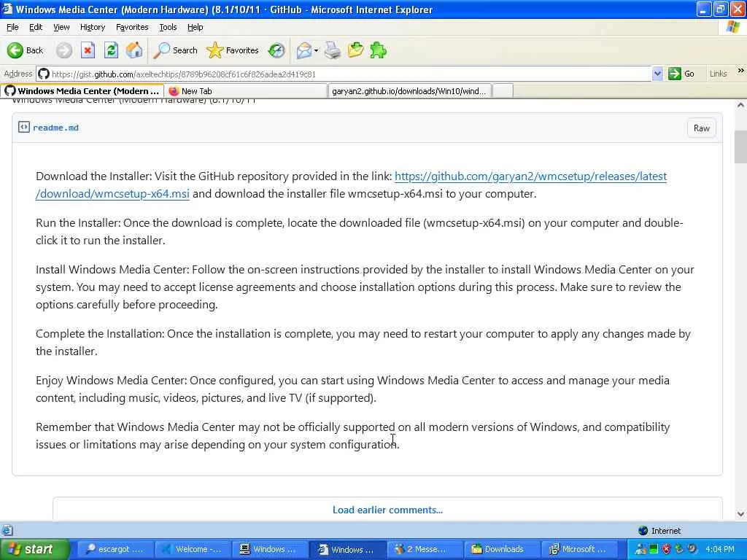Open the Windows Start button
This screenshot has width=747, height=560.
(x=35, y=549)
